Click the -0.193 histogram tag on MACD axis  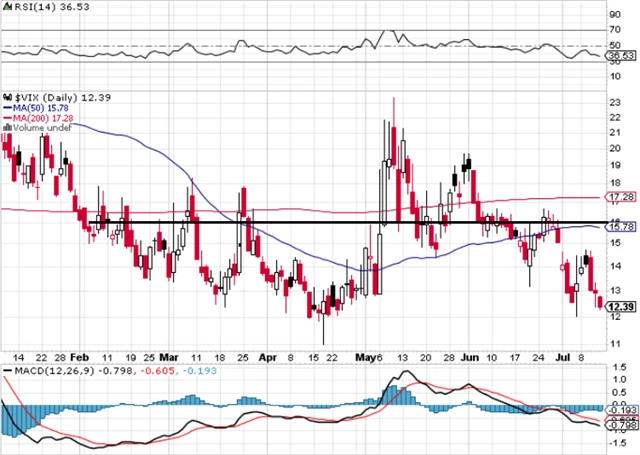pos(622,410)
